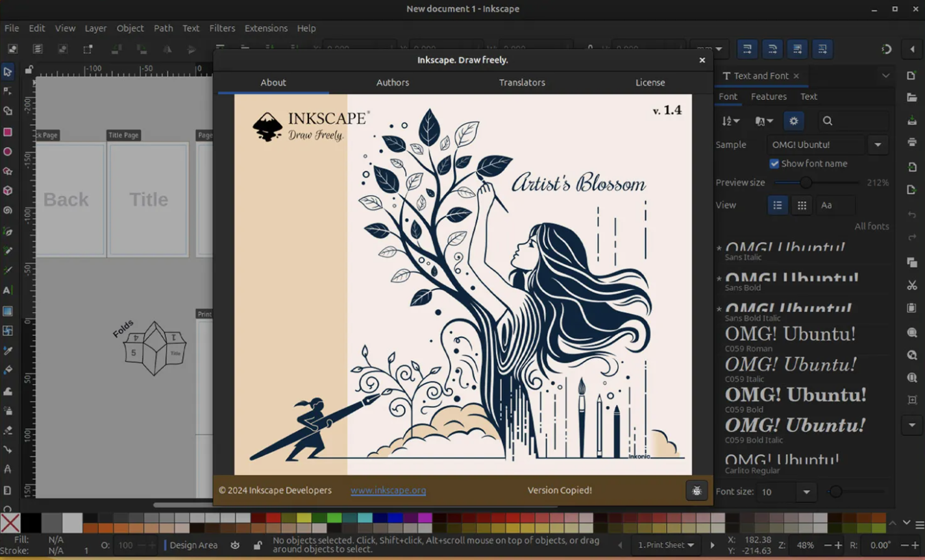
Task: Open the font language filter dropdown
Action: point(764,121)
